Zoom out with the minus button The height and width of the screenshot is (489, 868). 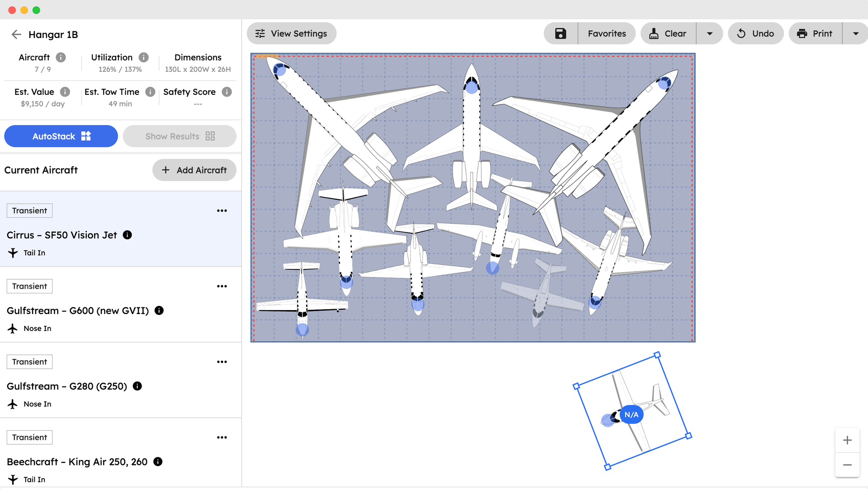point(847,465)
